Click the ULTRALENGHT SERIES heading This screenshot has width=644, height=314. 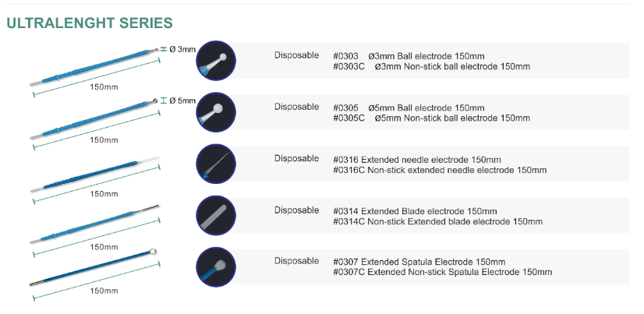89,24
